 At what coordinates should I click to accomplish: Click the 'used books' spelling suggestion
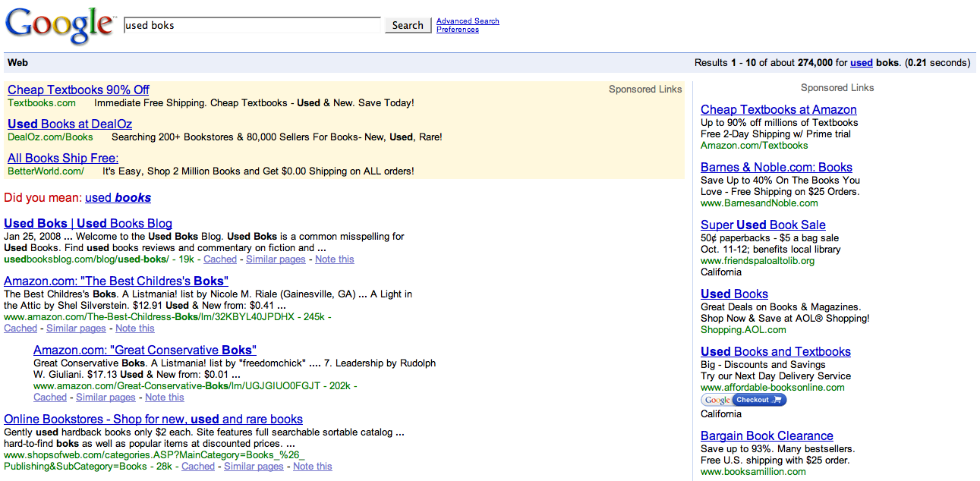(x=118, y=198)
